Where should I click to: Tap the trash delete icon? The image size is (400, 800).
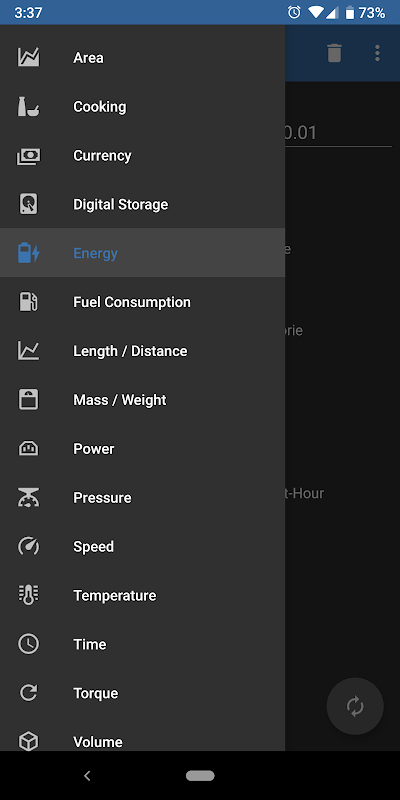click(334, 53)
